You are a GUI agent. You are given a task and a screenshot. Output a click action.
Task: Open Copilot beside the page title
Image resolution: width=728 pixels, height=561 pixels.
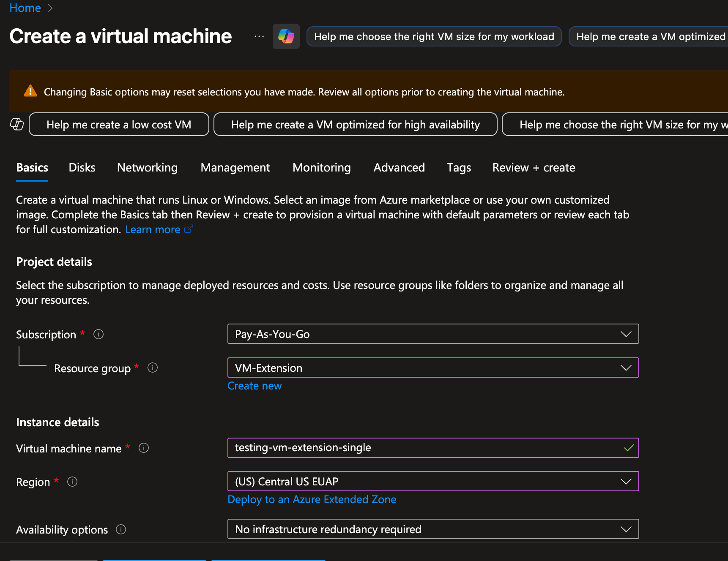(286, 36)
